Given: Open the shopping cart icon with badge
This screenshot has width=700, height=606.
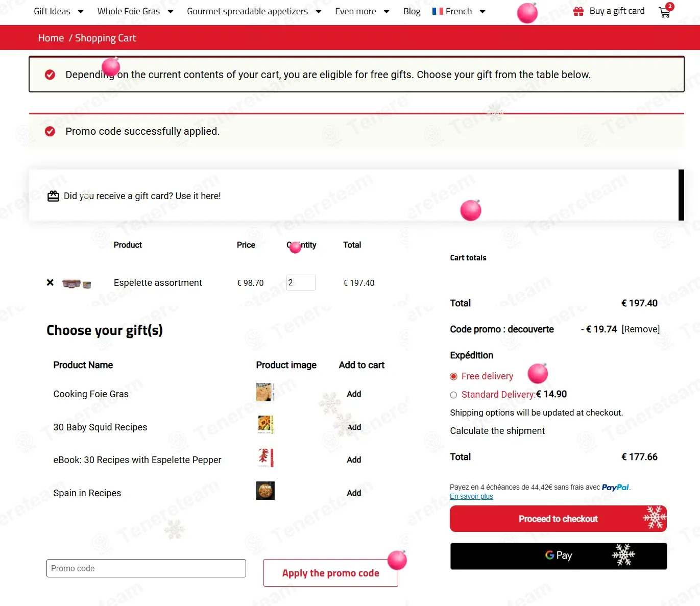Looking at the screenshot, I should pyautogui.click(x=666, y=11).
